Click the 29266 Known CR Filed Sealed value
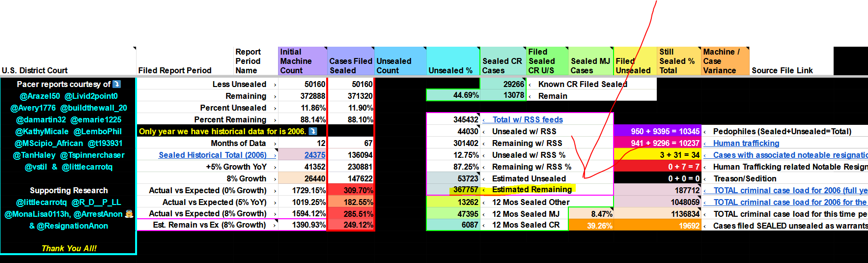 503,84
